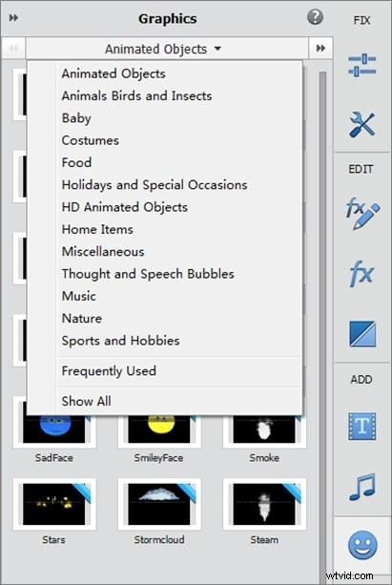
Task: Open the Titles and Text icon
Action: (361, 426)
